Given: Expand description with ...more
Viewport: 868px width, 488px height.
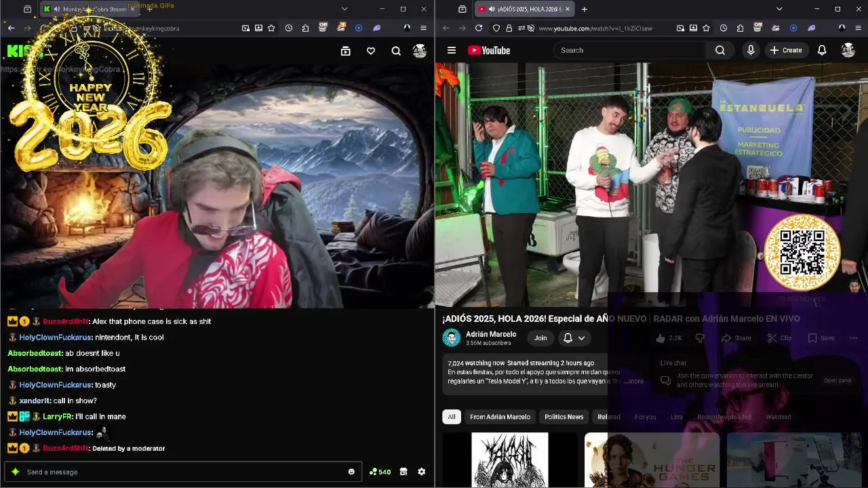Looking at the screenshot, I should pos(633,381).
